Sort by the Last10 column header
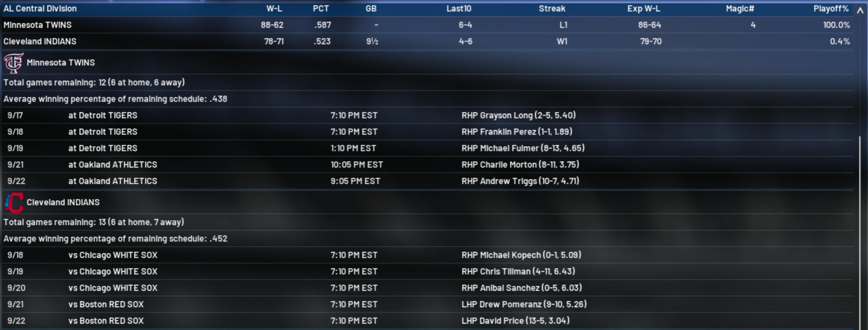This screenshot has height=330, width=868. 458,9
